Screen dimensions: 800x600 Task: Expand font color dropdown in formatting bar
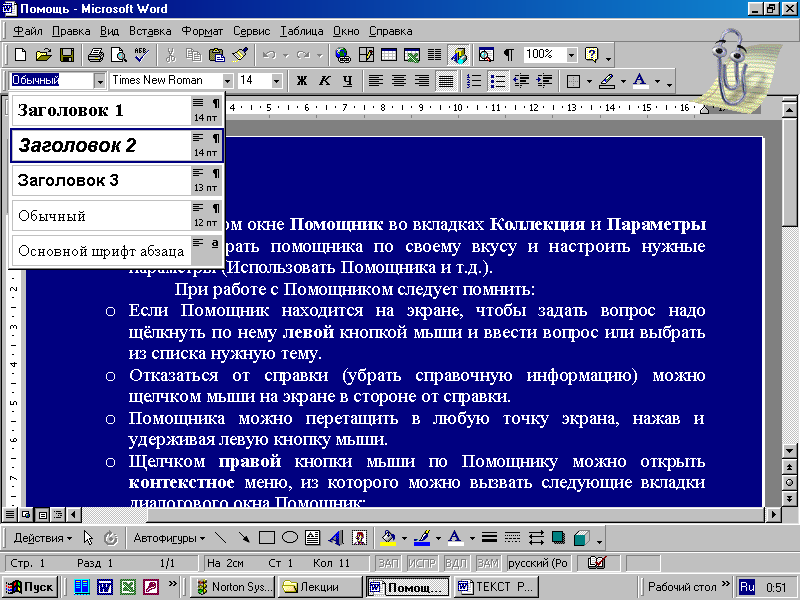(x=657, y=81)
